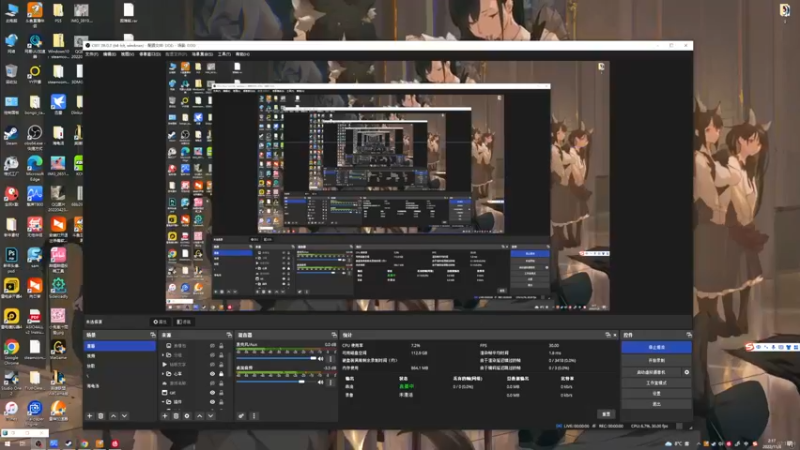This screenshot has height=450, width=800.
Task: Close the Stats dock panel
Action: [615, 335]
